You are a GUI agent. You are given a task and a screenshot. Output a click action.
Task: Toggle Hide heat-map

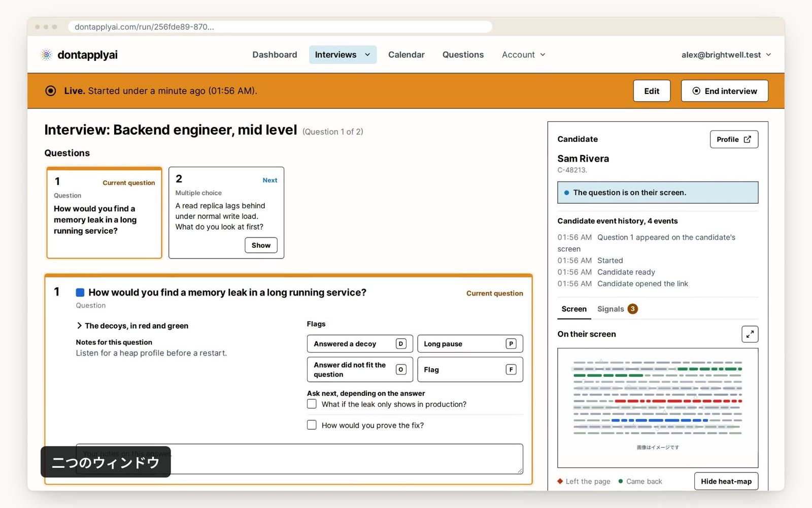coord(726,481)
